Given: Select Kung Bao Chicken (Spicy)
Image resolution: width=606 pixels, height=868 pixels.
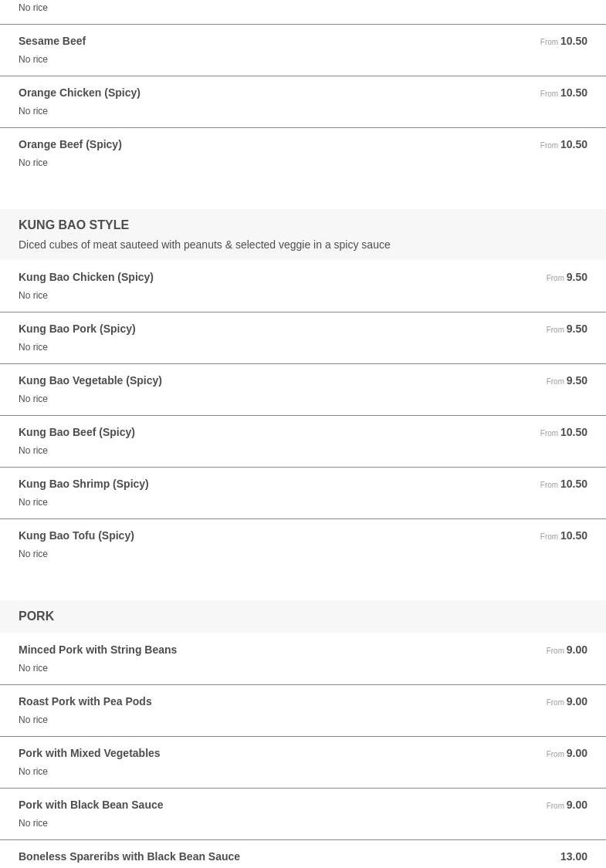Looking at the screenshot, I should click(x=303, y=285).
